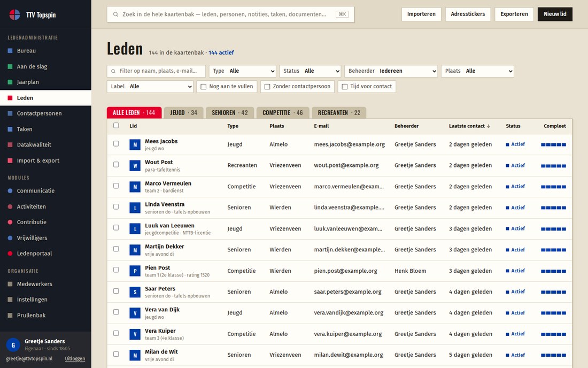Enable the Zonder contactpersoon filter
The width and height of the screenshot is (588, 368).
pos(298,87)
